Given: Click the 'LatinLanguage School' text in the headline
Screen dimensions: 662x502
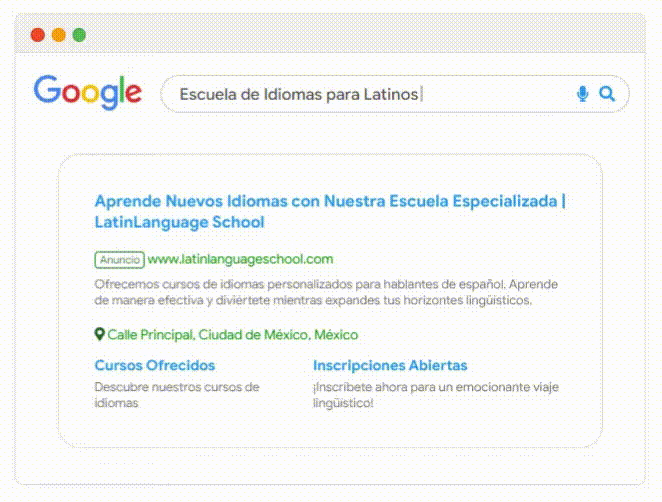Looking at the screenshot, I should (x=179, y=222).
